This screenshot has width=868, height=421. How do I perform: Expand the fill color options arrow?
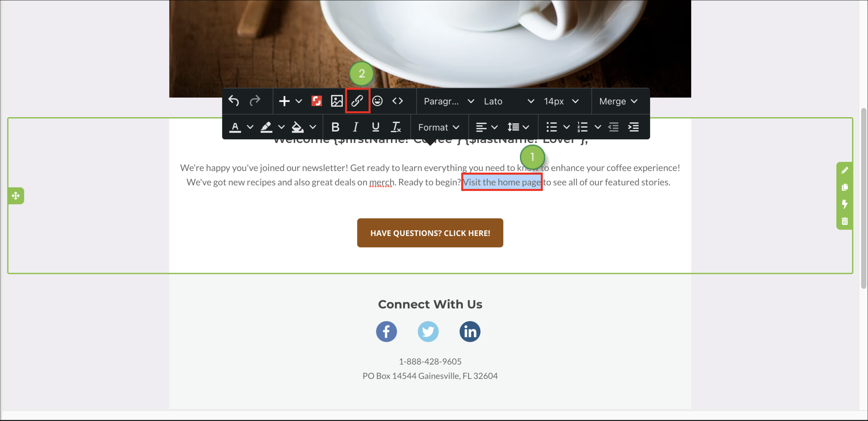tap(313, 127)
